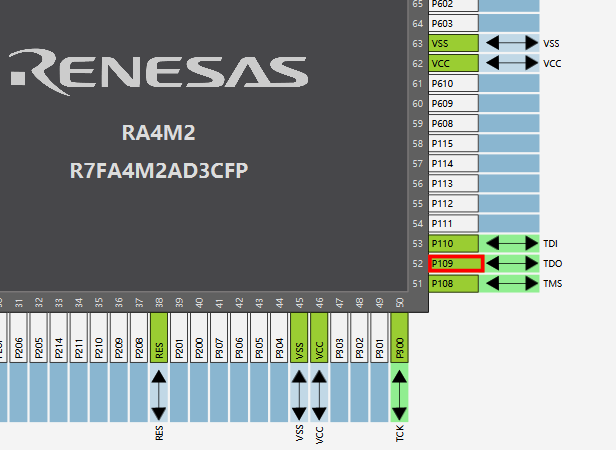Select pin P208 at bottom

tap(139, 338)
